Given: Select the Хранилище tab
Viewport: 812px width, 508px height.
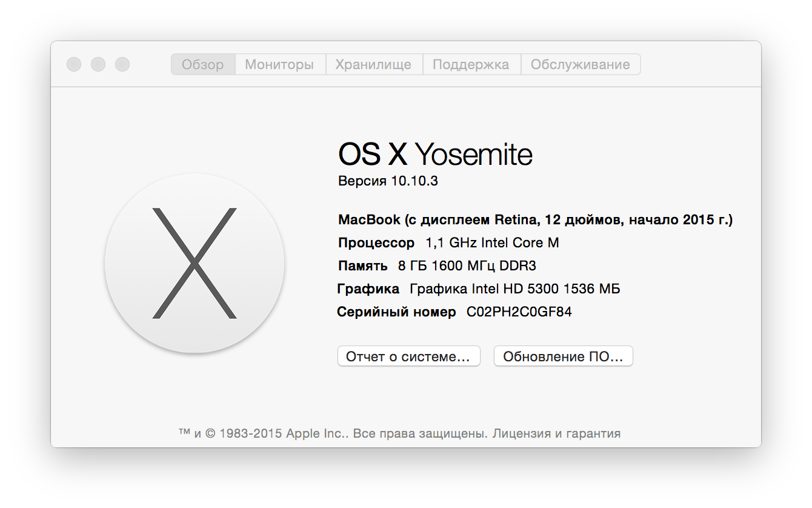Looking at the screenshot, I should coord(373,64).
